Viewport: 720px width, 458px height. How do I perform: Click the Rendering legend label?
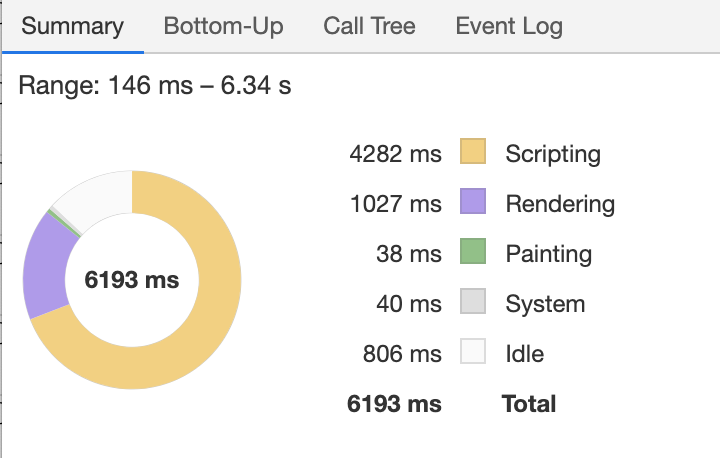(560, 204)
